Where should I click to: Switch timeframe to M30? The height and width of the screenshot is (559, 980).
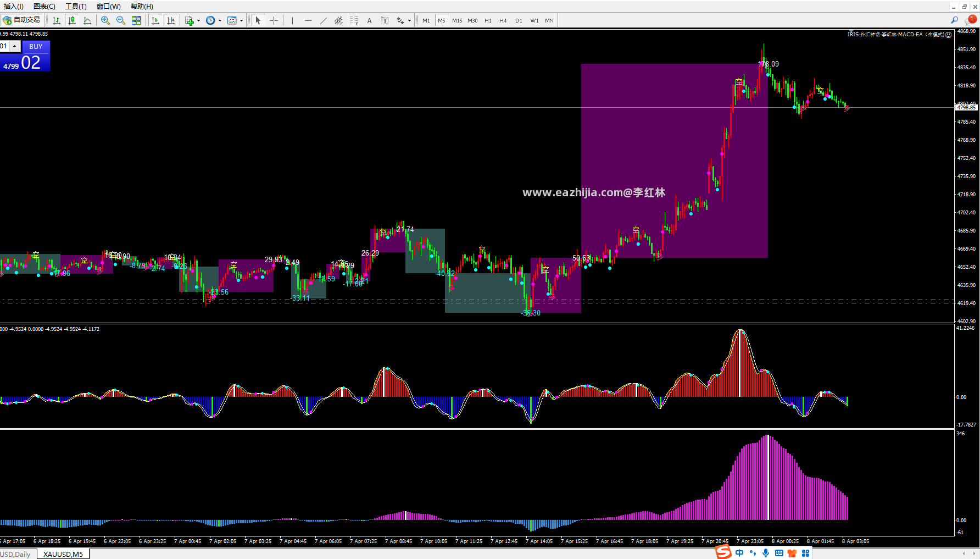pos(472,20)
